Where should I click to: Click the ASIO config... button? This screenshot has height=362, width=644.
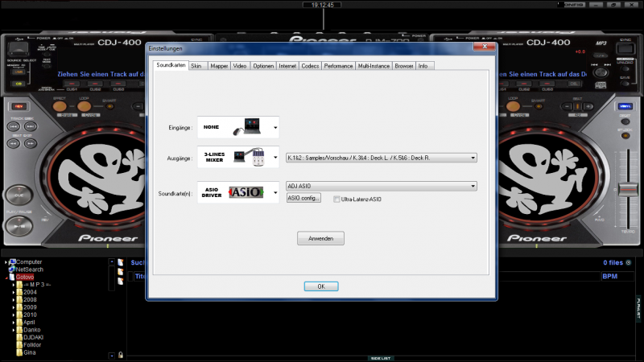point(303,198)
